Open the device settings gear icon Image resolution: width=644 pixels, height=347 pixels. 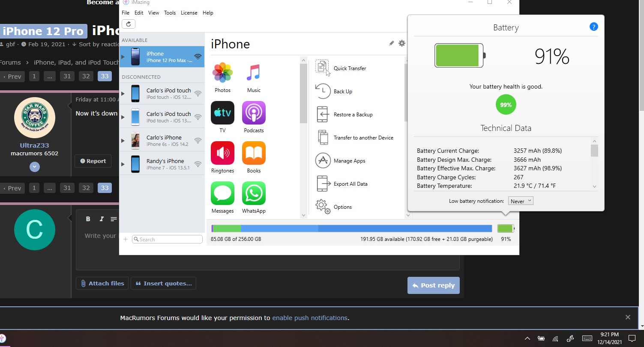point(401,43)
